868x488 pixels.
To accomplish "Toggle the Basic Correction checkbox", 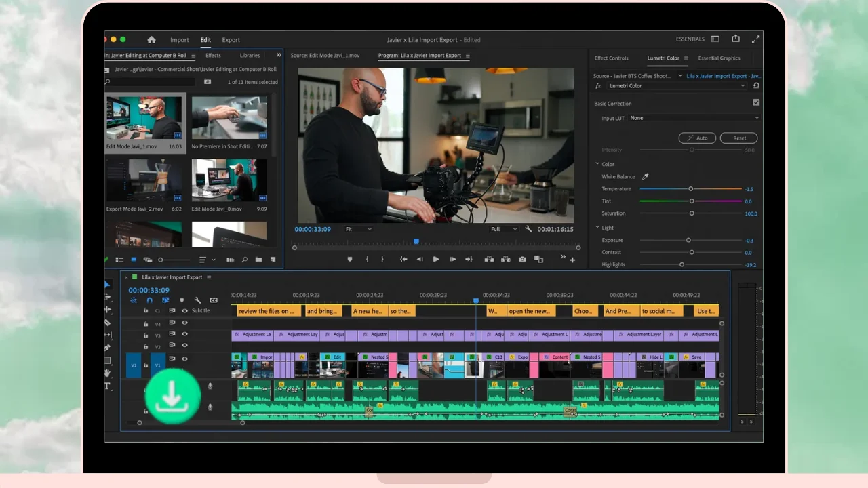I will pos(756,102).
